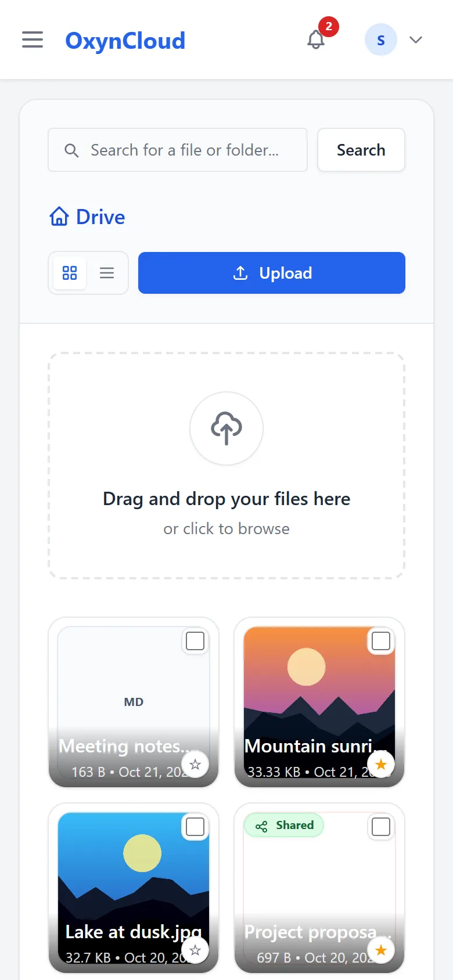Go to OxynCloud home via logo

click(x=125, y=41)
